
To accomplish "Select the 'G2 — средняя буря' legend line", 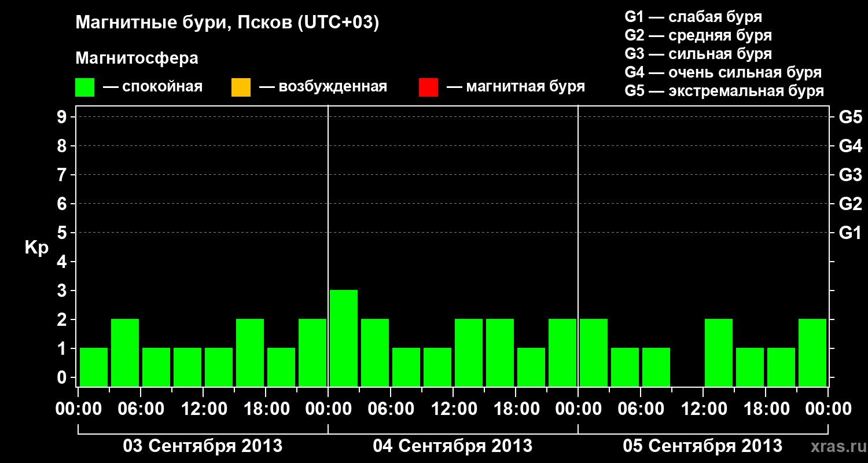I will [x=698, y=35].
